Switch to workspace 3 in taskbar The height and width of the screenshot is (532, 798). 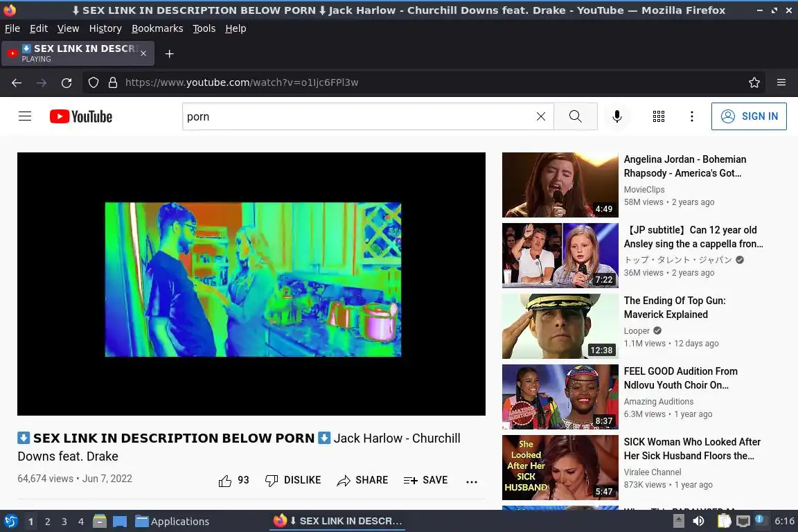pyautogui.click(x=64, y=522)
